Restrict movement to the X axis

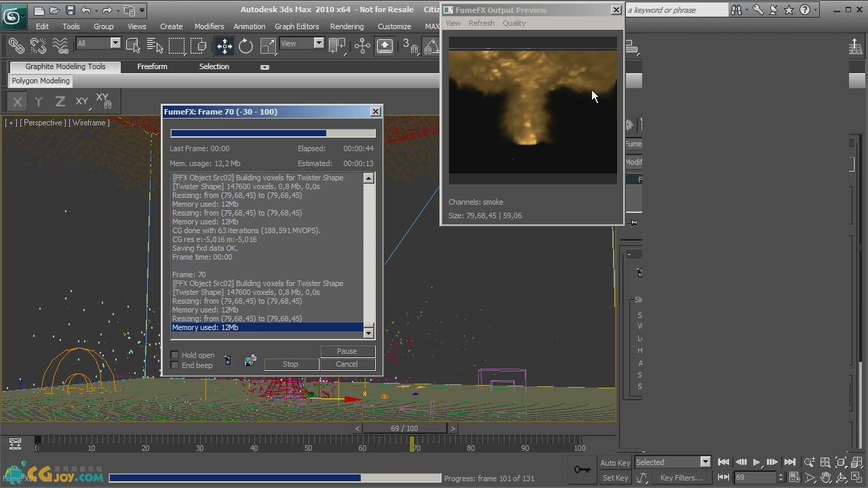point(18,102)
